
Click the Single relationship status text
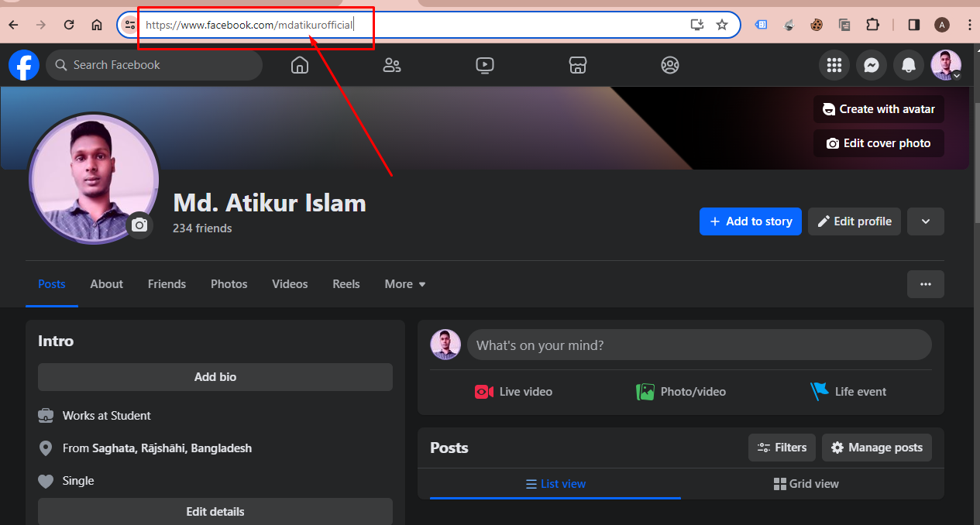point(78,481)
